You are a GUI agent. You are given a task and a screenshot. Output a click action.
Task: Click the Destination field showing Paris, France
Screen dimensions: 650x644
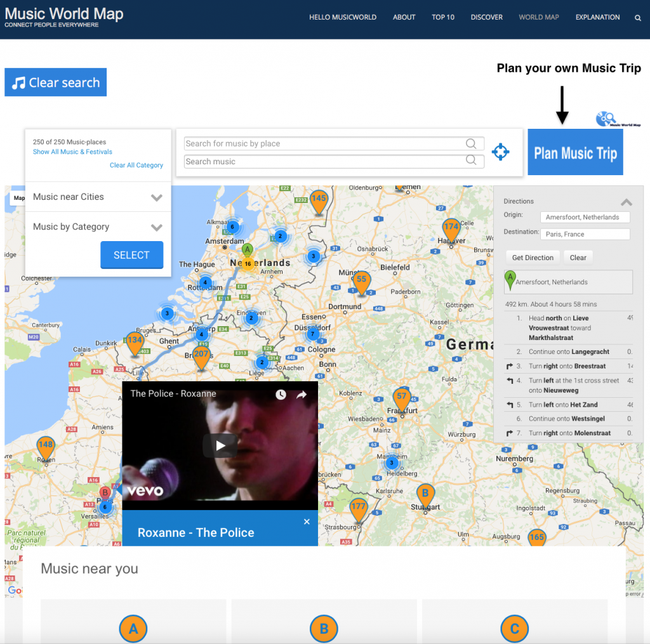point(585,234)
